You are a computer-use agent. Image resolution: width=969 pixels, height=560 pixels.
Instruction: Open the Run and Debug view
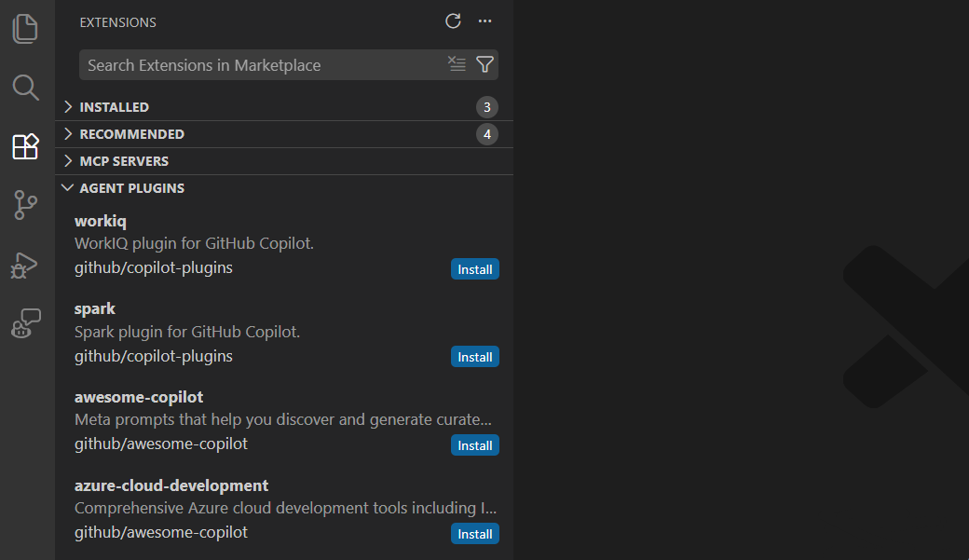click(25, 265)
